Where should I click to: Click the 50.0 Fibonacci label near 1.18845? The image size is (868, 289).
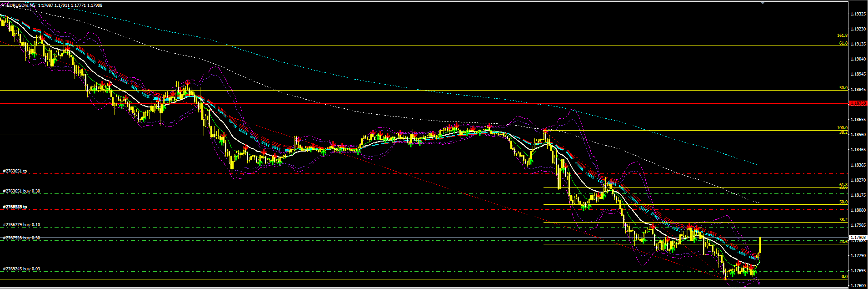coord(843,88)
